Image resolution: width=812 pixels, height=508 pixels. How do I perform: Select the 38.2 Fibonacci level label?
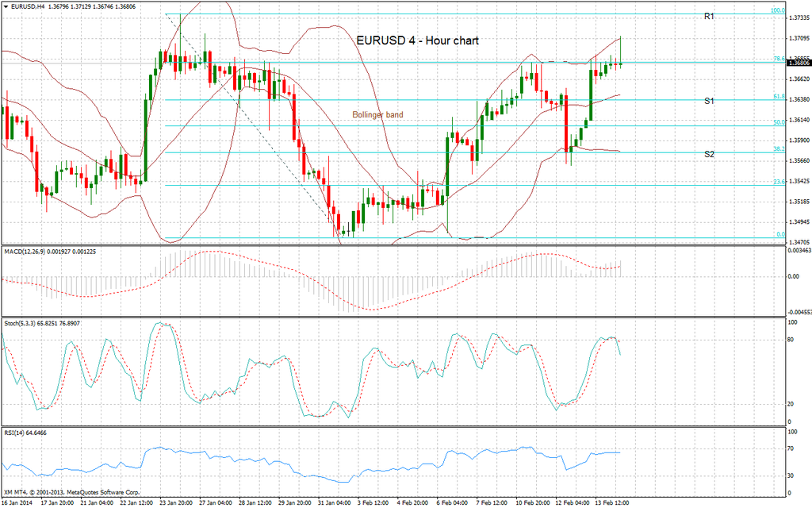[x=778, y=149]
